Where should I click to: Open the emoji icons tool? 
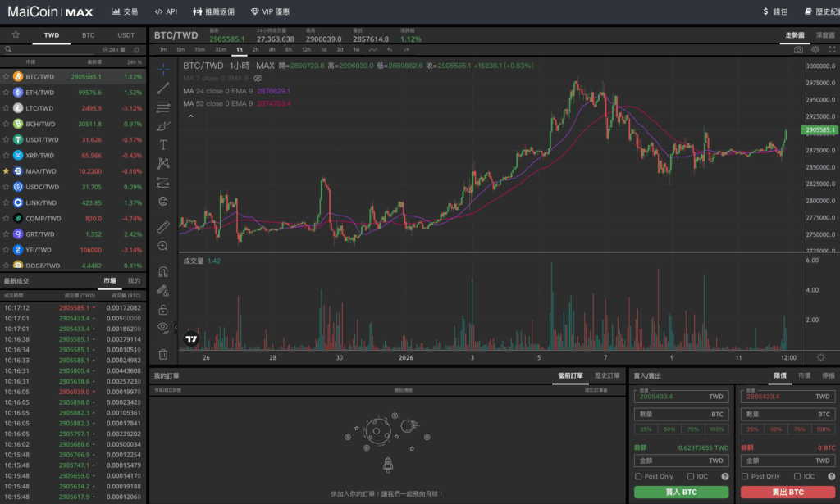coord(162,202)
